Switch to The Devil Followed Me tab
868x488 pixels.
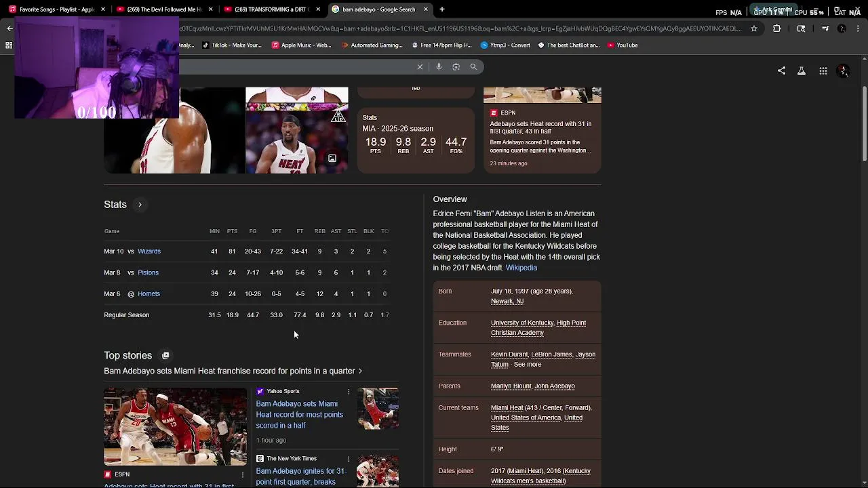tap(163, 9)
